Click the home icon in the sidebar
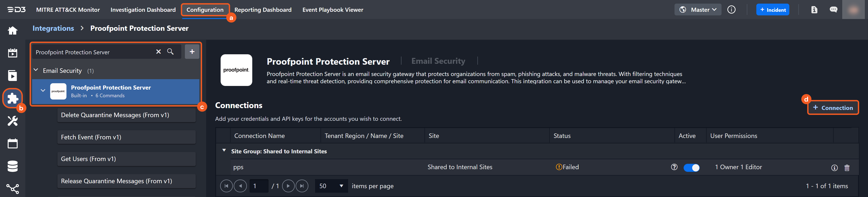 coord(12,31)
